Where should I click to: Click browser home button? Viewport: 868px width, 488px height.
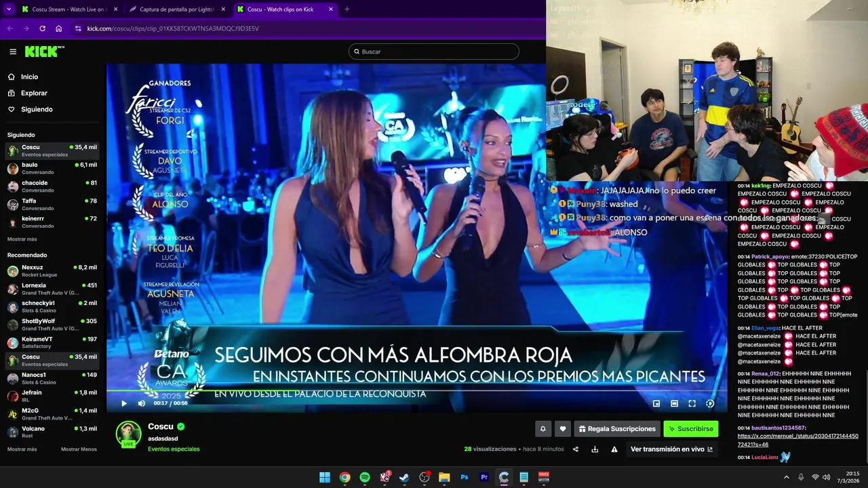pyautogui.click(x=59, y=28)
